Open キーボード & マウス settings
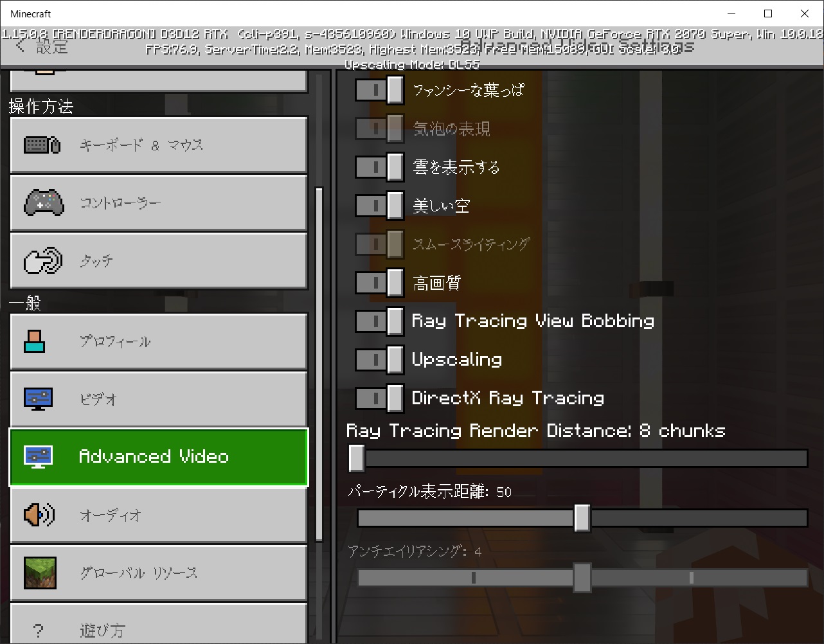 (159, 145)
